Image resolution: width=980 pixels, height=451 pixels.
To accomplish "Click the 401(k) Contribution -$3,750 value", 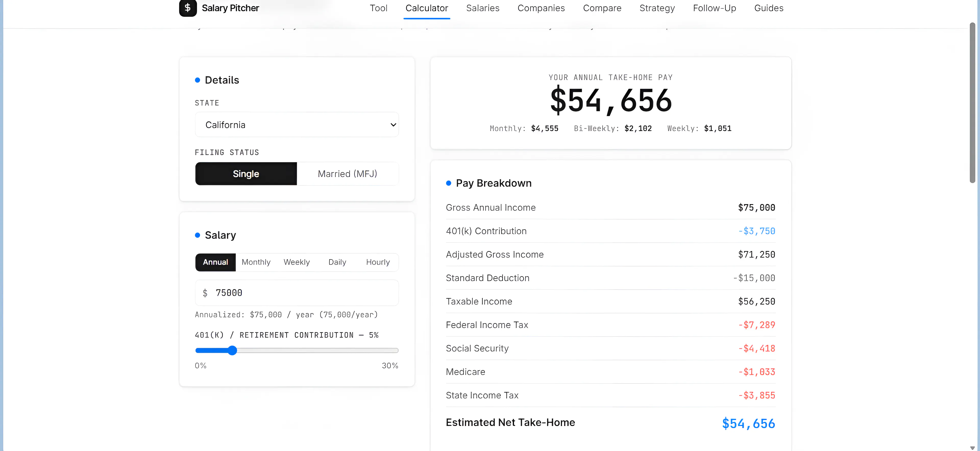I will pos(756,231).
